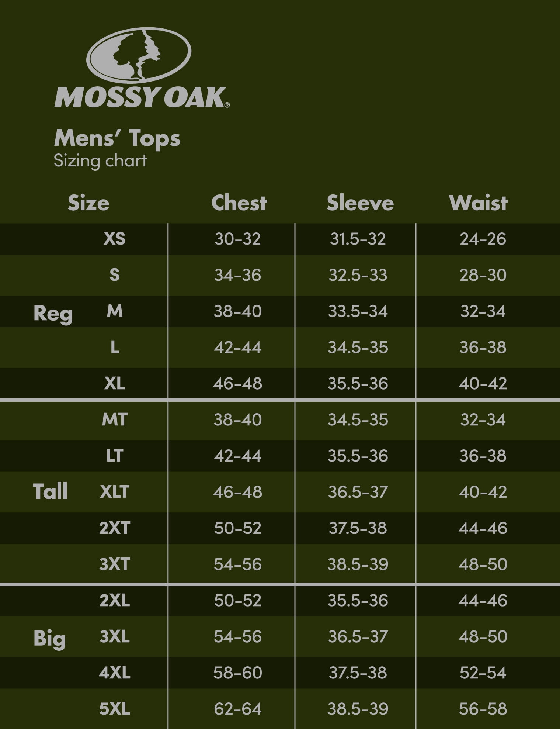560x729 pixels.
Task: Click the Sleeve column header
Action: pyautogui.click(x=360, y=203)
